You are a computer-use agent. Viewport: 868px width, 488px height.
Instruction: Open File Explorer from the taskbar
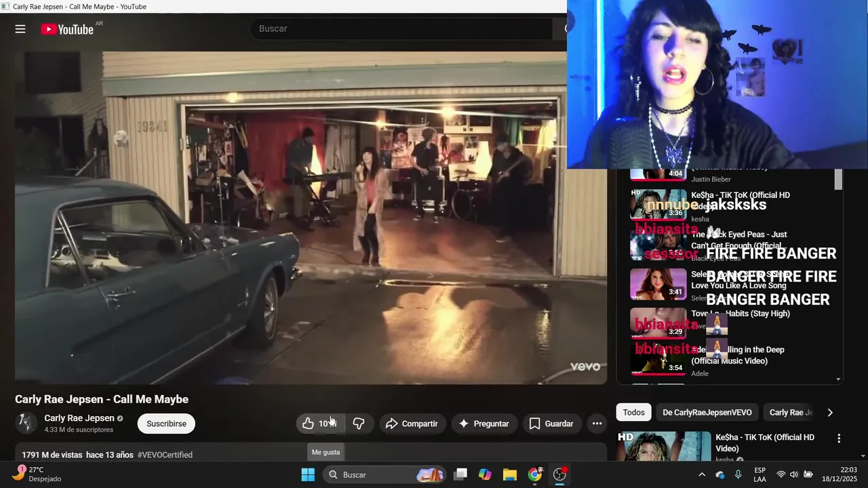(x=510, y=474)
